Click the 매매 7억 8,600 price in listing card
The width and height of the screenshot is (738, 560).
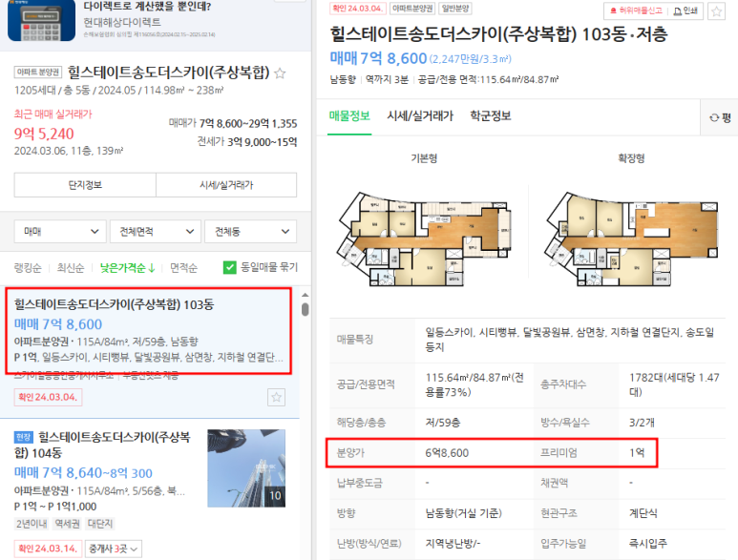(58, 324)
